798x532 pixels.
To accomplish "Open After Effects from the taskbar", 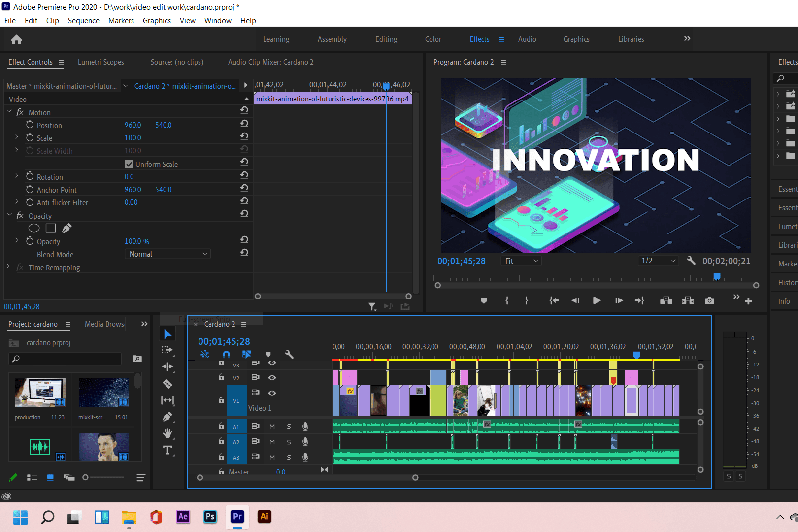I will [x=183, y=517].
